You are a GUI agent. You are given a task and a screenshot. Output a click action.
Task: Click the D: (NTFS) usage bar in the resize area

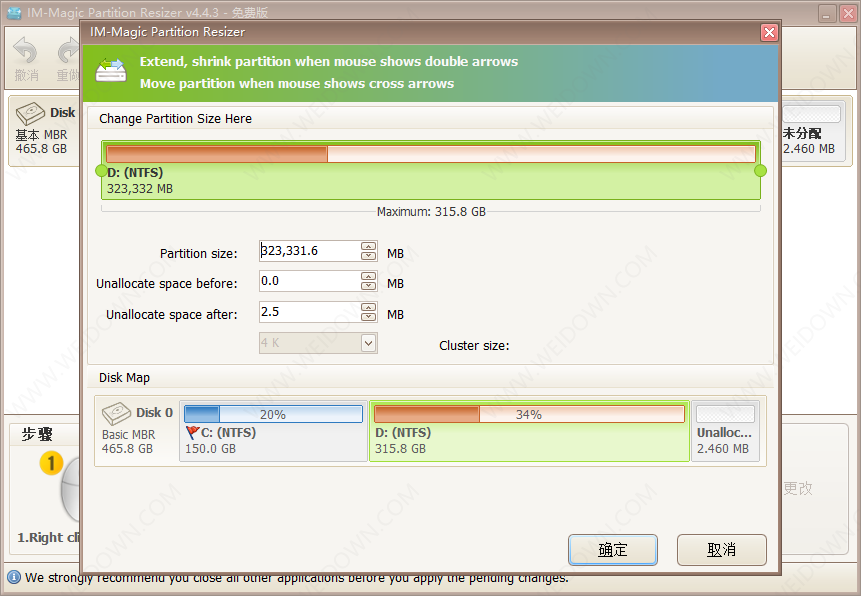coord(431,154)
